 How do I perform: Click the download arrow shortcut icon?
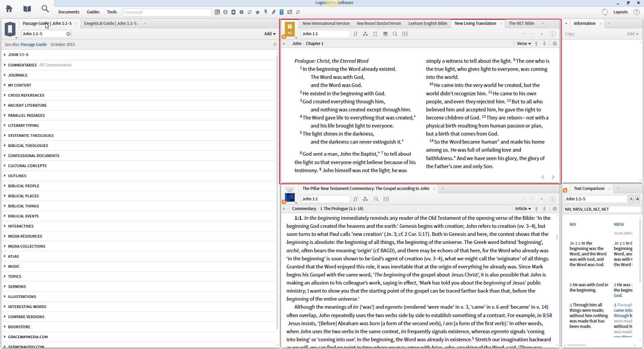tap(225, 12)
